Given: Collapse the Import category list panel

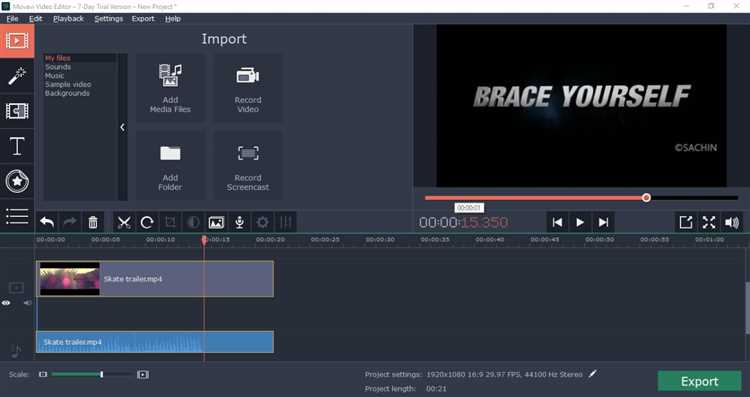Looking at the screenshot, I should coord(122,127).
